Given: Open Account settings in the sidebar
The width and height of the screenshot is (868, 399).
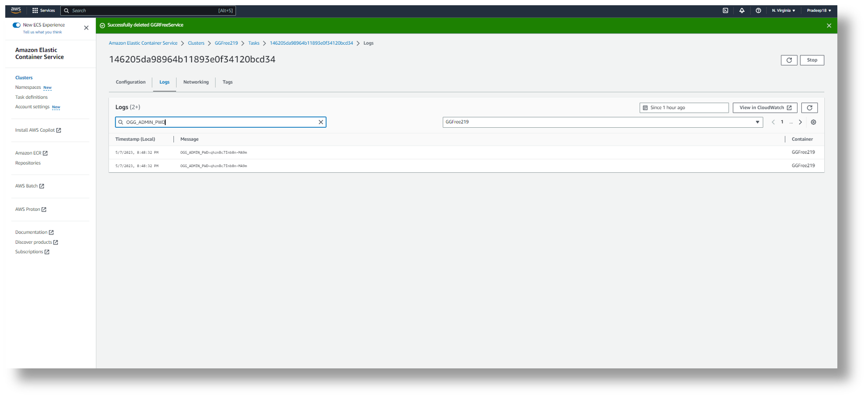Looking at the screenshot, I should tap(32, 107).
